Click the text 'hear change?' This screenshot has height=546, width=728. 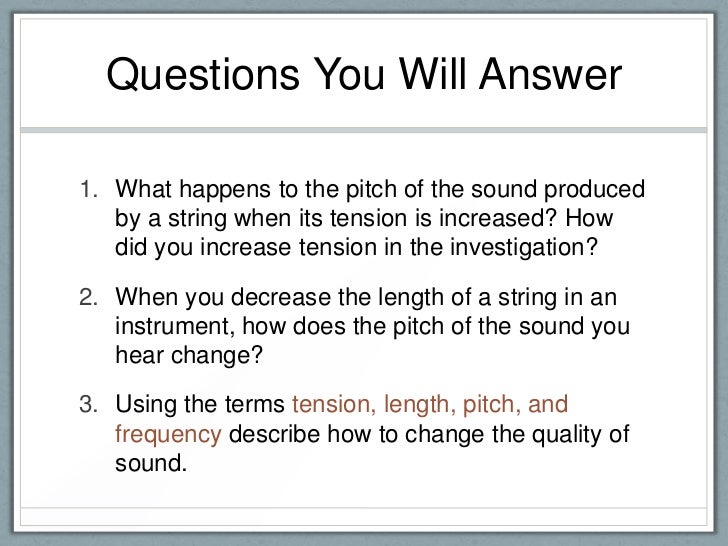click(189, 355)
